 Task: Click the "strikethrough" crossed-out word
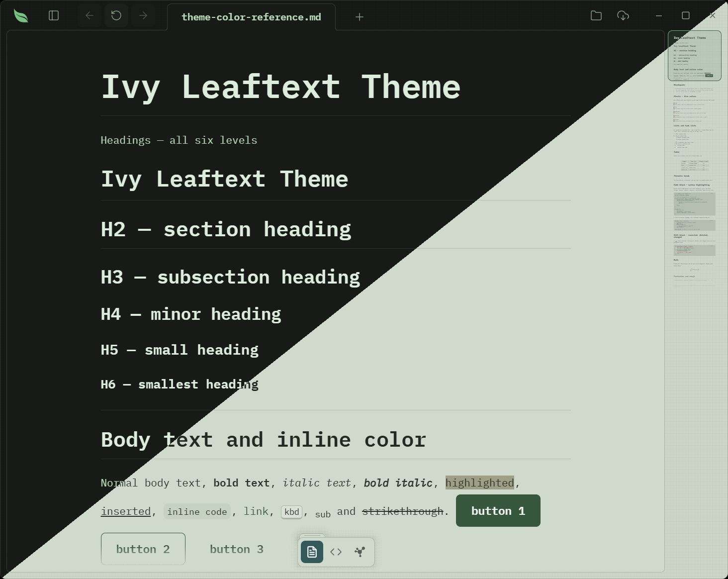coord(403,511)
